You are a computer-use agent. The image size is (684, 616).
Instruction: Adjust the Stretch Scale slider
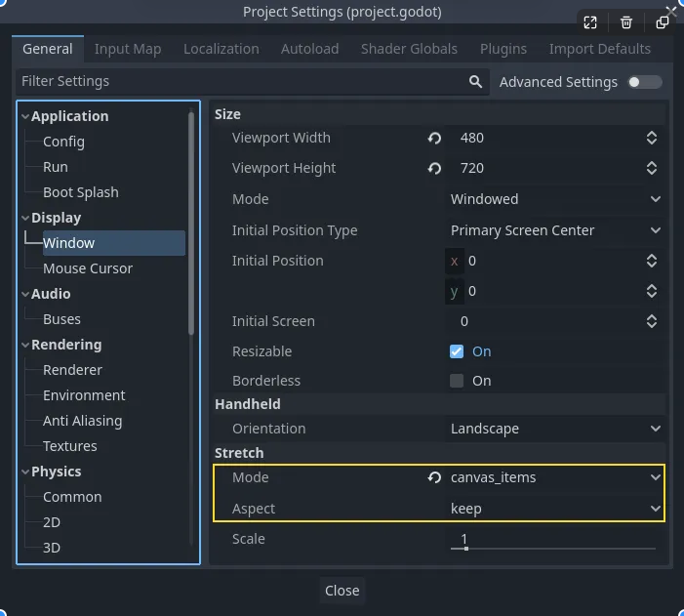click(x=553, y=549)
